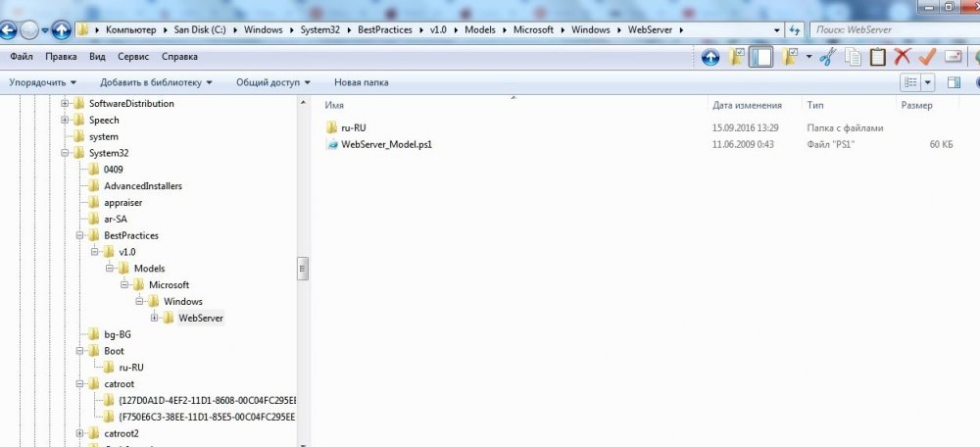Go back with the Back arrow button

tap(7, 30)
